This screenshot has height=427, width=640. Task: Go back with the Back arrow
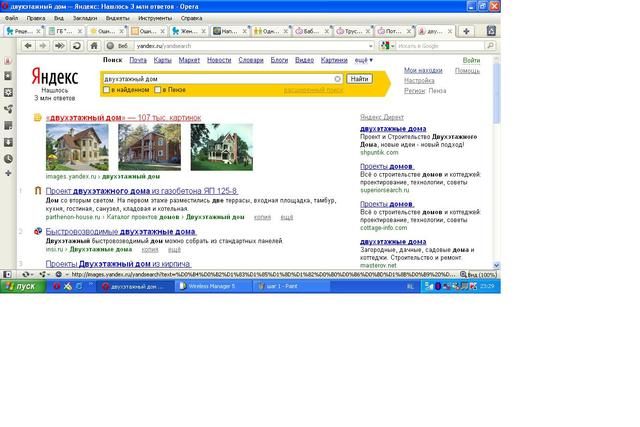[28, 46]
